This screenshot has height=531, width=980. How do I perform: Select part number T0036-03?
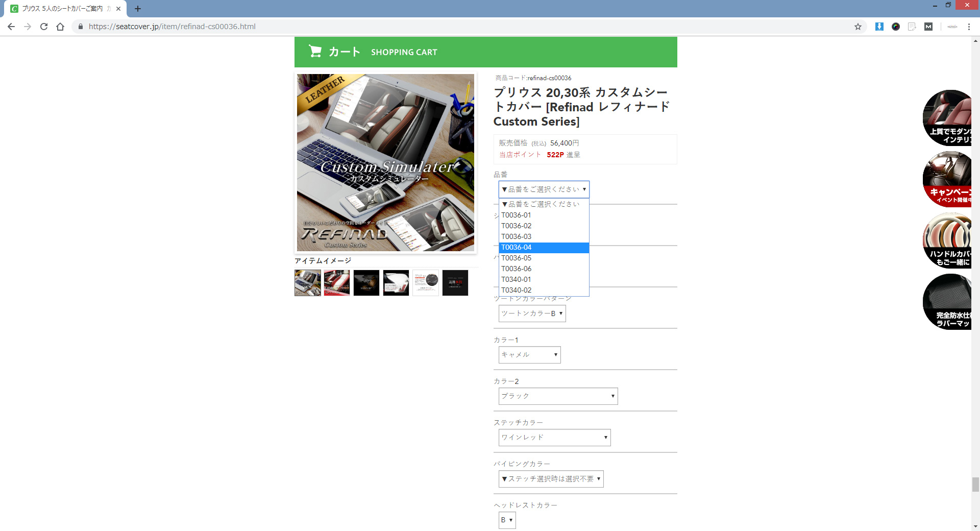544,236
